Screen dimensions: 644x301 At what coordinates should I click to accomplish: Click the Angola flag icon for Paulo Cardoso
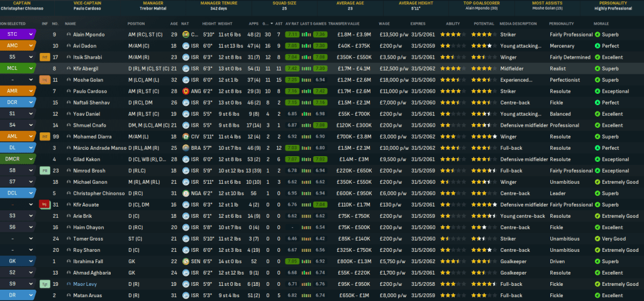coord(186,91)
